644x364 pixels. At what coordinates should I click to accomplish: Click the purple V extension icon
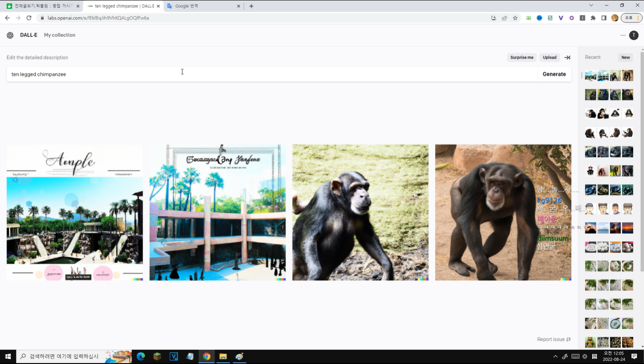(x=561, y=18)
